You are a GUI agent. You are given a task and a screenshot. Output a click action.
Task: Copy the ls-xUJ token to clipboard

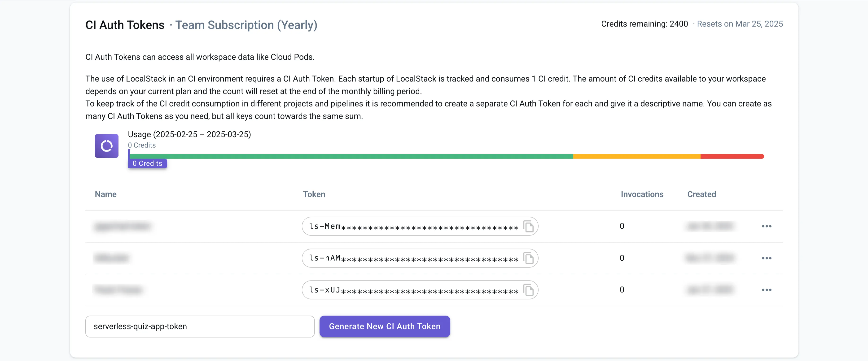tap(528, 290)
